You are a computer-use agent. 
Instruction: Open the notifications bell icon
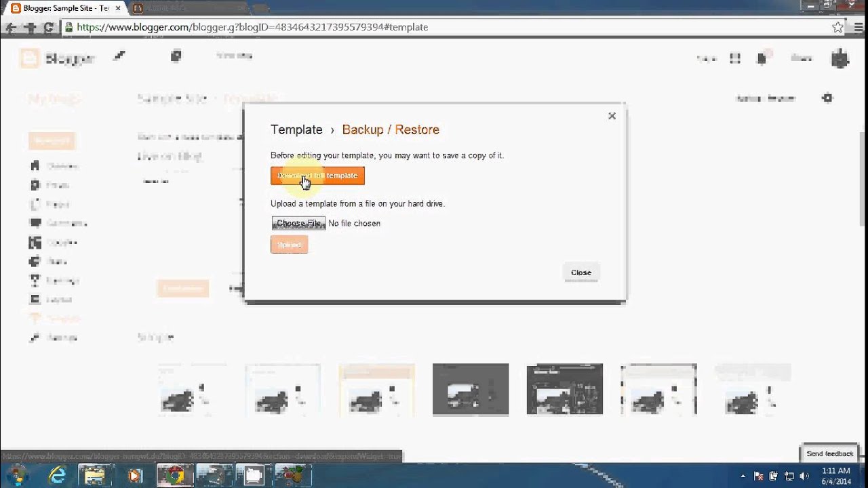pyautogui.click(x=762, y=58)
